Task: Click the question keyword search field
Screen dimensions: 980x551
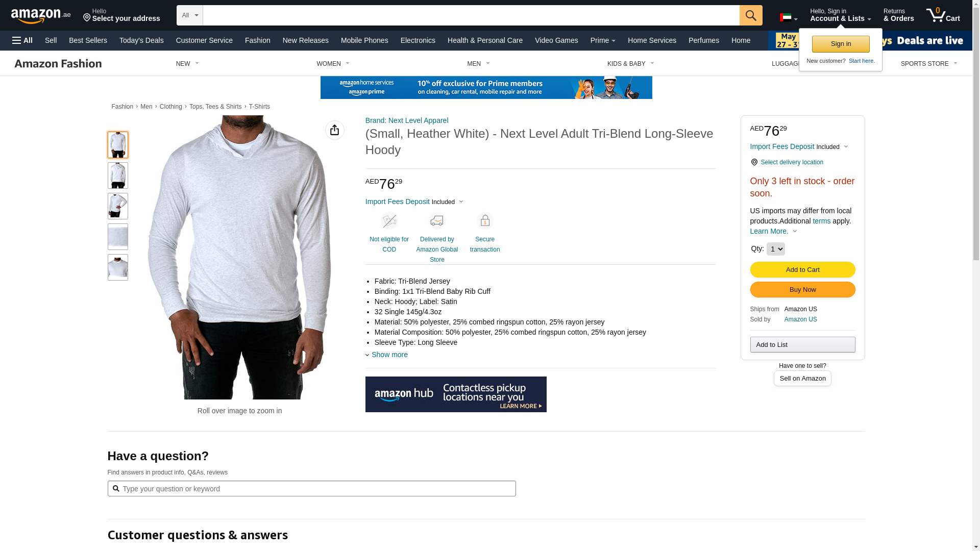Action: [x=311, y=489]
